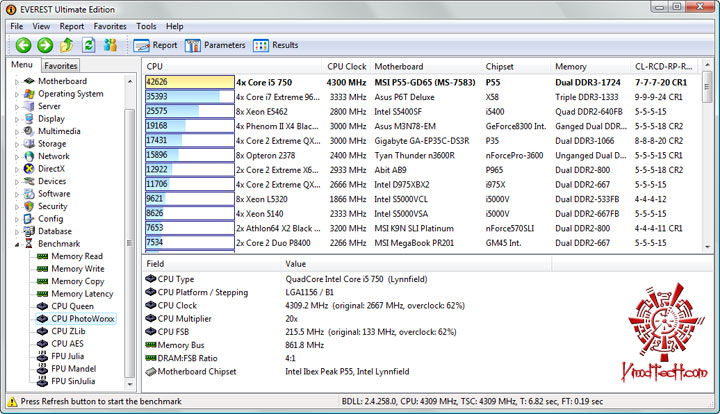Click the Memory Bus field row
The image size is (720, 414).
[429, 345]
